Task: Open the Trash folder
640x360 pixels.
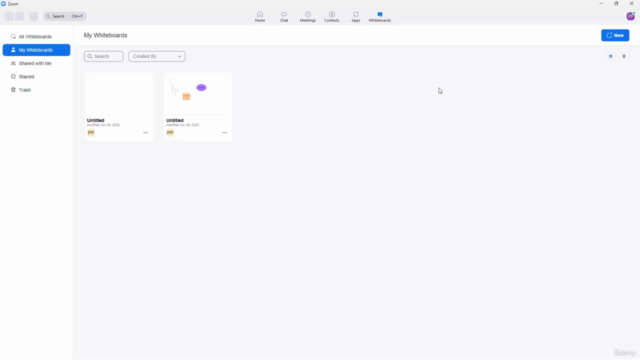Action: click(36, 90)
